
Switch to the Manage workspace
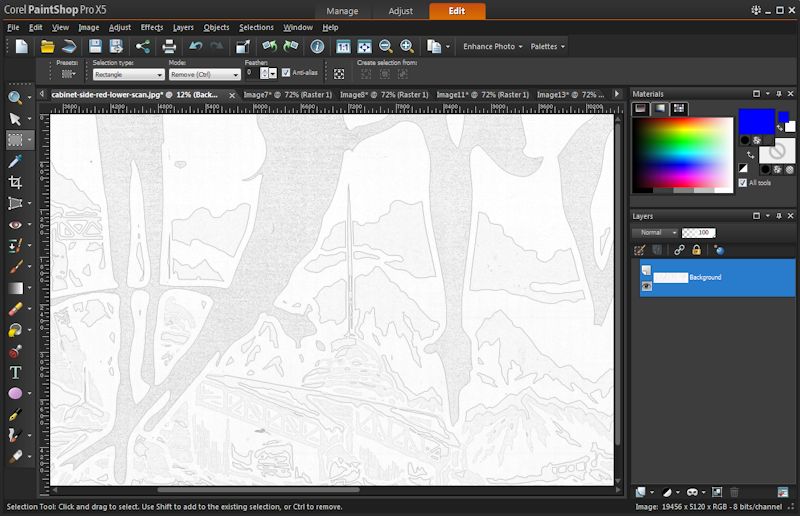tap(344, 11)
